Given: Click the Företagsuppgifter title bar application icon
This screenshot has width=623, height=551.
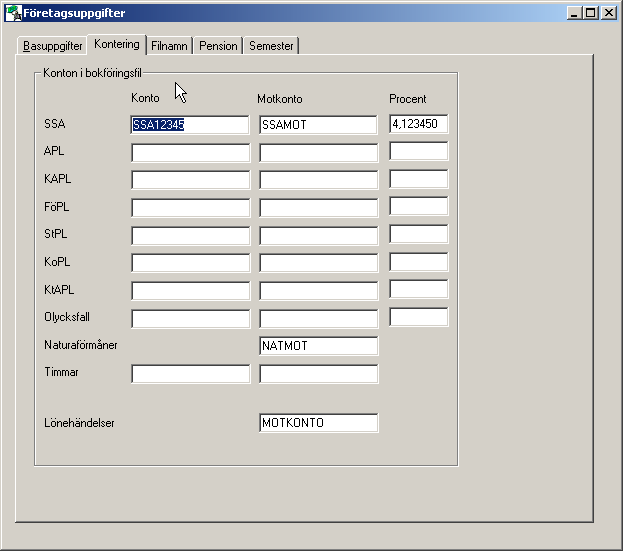Looking at the screenshot, I should point(13,13).
